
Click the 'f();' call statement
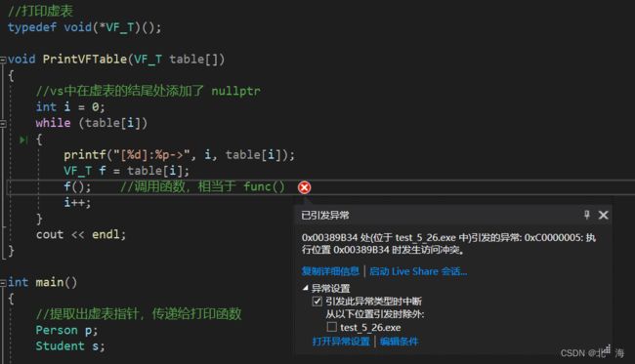pos(77,186)
